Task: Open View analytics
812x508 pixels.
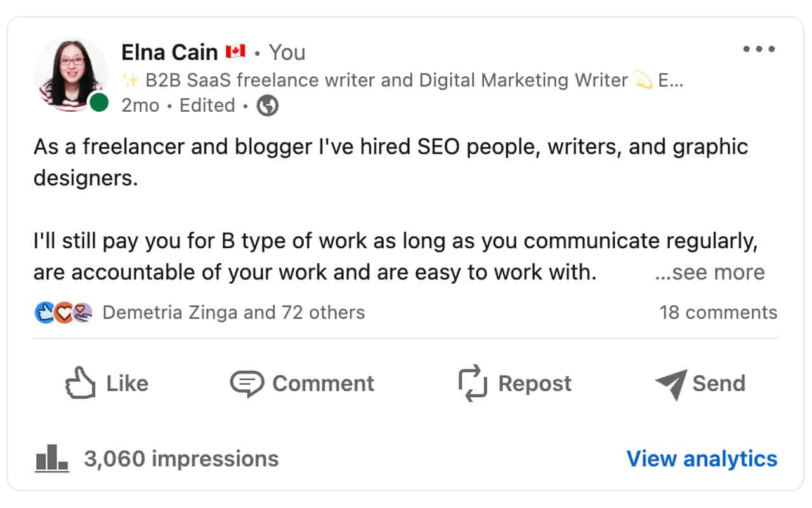Action: click(701, 458)
